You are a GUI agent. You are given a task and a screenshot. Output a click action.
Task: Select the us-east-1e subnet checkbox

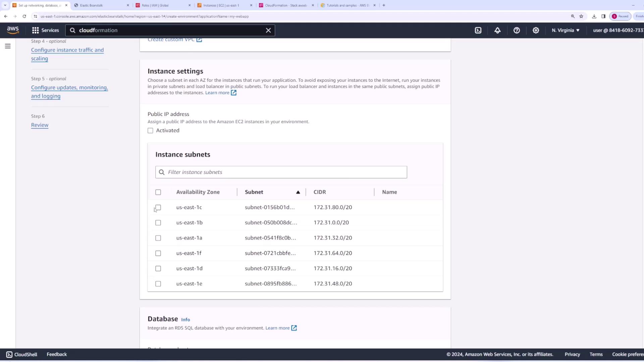(x=158, y=284)
